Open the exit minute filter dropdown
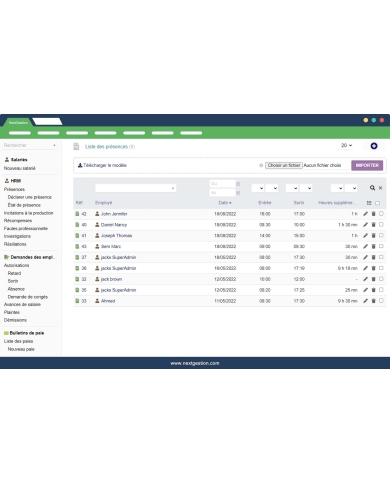This screenshot has width=390, height=484. tap(306, 188)
